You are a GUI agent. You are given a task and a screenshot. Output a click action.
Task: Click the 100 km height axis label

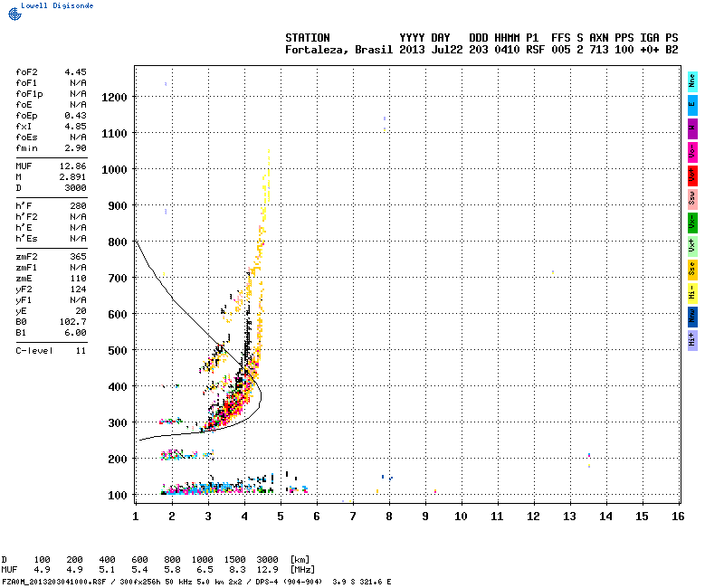[118, 496]
